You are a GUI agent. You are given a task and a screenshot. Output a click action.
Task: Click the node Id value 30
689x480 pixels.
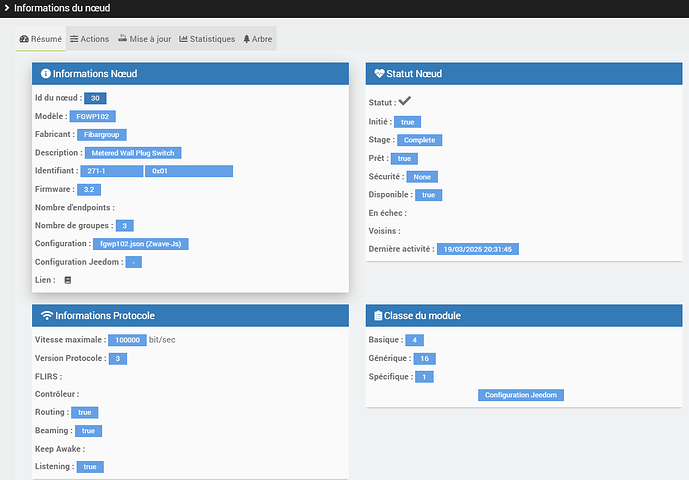click(95, 98)
